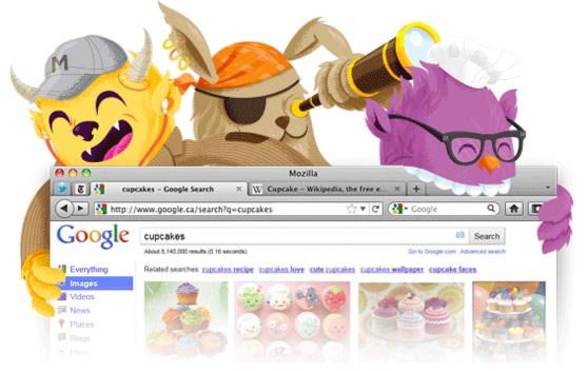Open the pinned Twitter app tab
Screen dimensions: 588x371
pos(62,189)
